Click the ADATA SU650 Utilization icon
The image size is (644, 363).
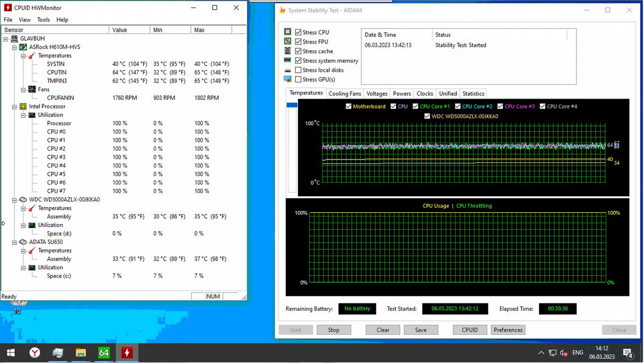32,267
